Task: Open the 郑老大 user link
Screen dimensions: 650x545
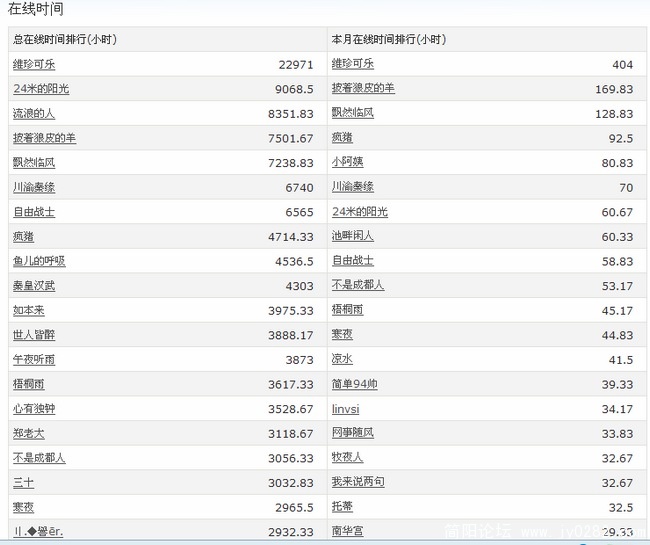Action: point(29,434)
